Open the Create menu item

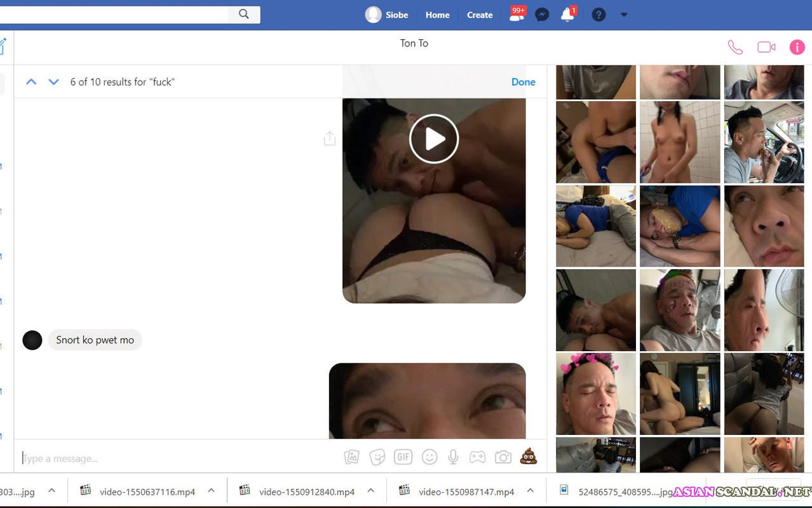(x=480, y=15)
